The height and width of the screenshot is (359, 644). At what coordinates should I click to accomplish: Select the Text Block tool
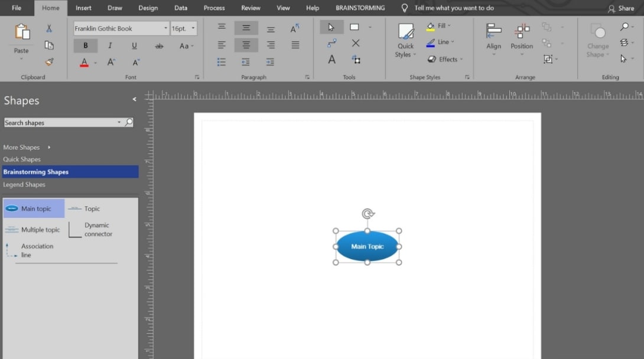[x=356, y=60]
